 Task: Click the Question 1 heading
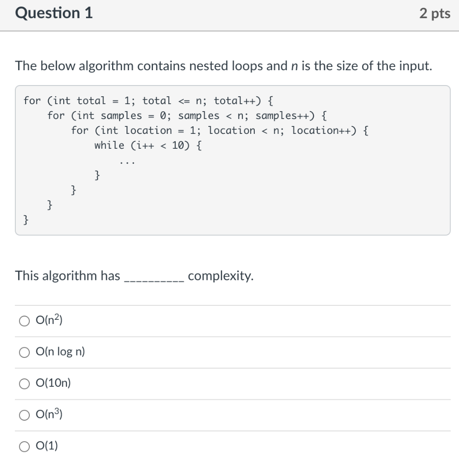pos(54,13)
